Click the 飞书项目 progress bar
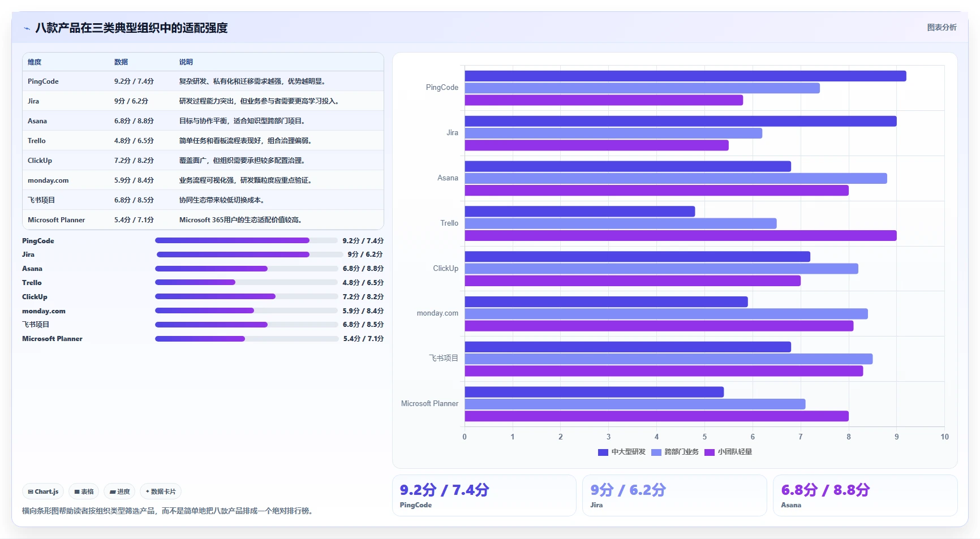This screenshot has height=539, width=980. click(246, 325)
